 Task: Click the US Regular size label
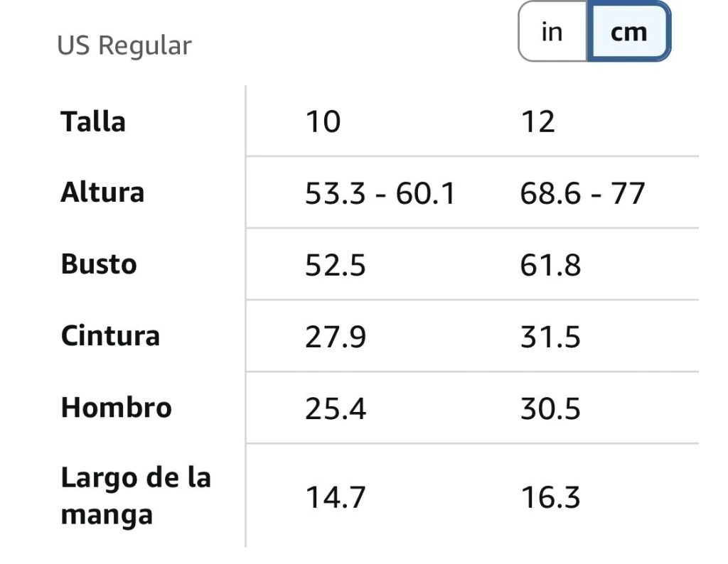tap(124, 45)
